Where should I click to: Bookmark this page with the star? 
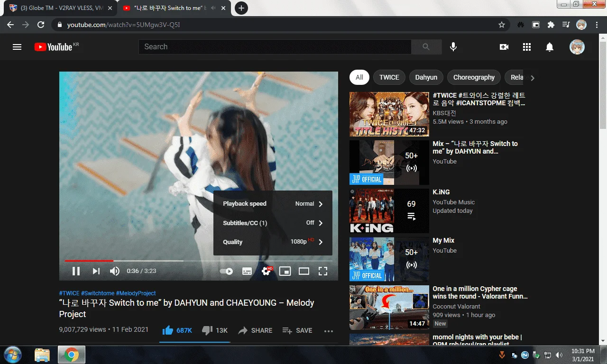click(502, 25)
